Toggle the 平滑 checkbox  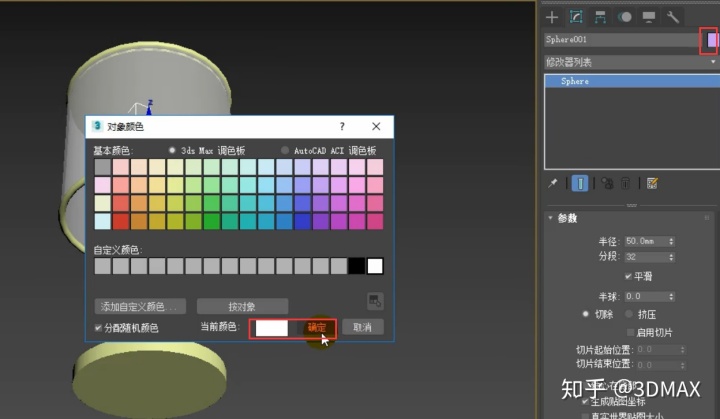click(x=628, y=276)
